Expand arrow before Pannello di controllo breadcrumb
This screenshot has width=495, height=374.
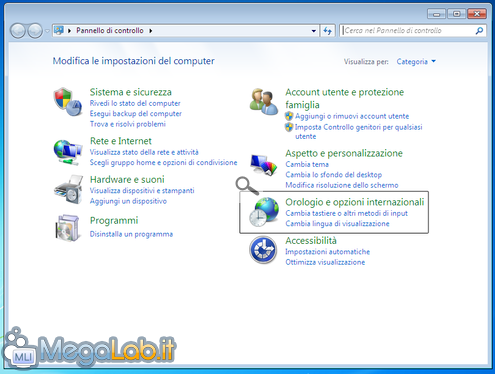69,31
